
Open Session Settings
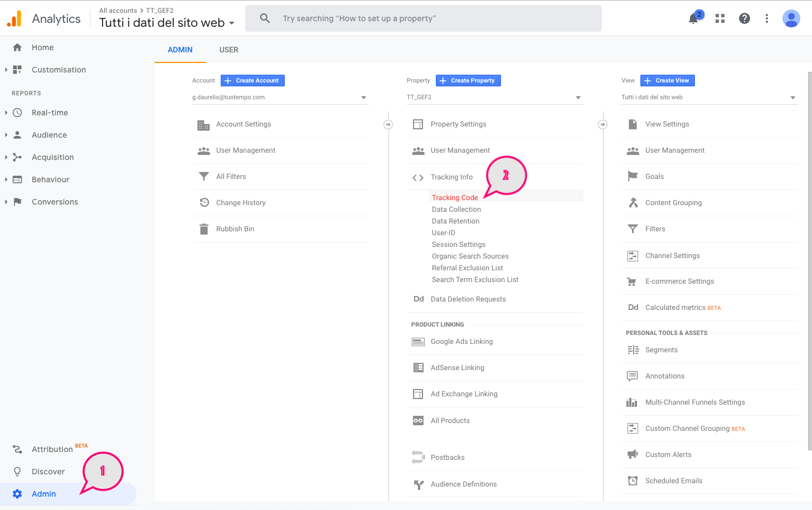[459, 245]
